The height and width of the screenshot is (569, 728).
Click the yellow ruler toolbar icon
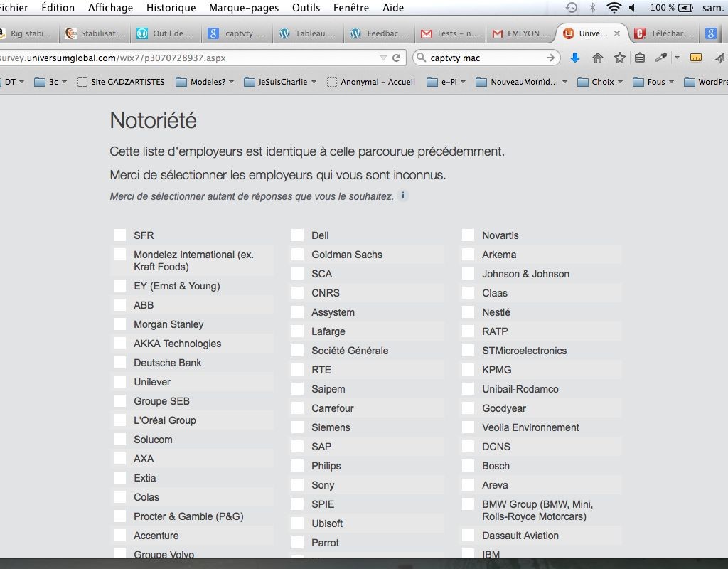(695, 58)
